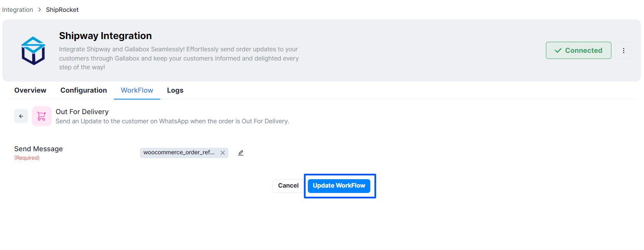Click the Send Message field label
The image size is (644, 250).
pyautogui.click(x=38, y=149)
